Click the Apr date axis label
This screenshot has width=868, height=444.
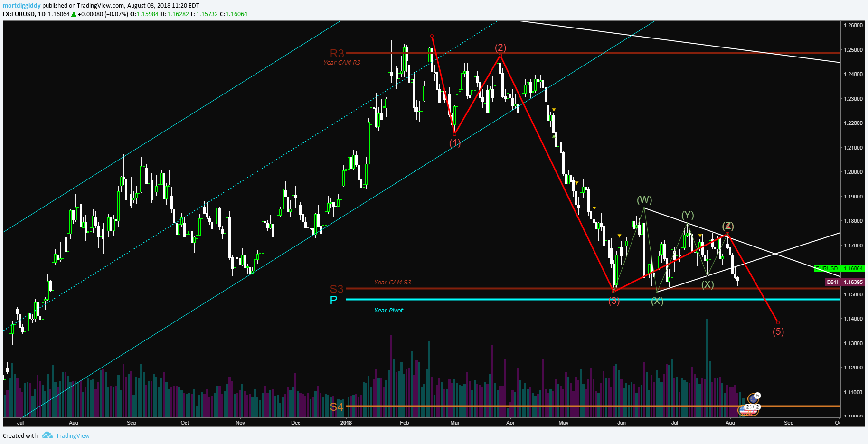coord(510,423)
